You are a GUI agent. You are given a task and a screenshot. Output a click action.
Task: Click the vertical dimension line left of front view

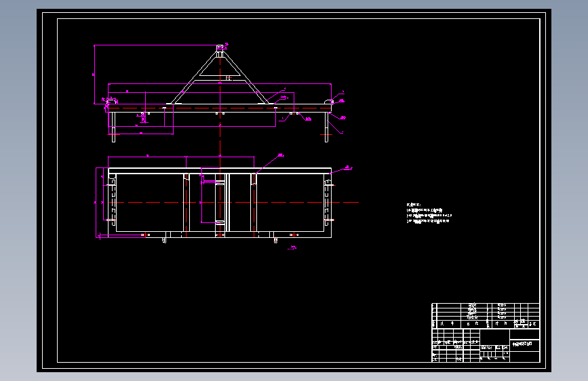pos(94,75)
